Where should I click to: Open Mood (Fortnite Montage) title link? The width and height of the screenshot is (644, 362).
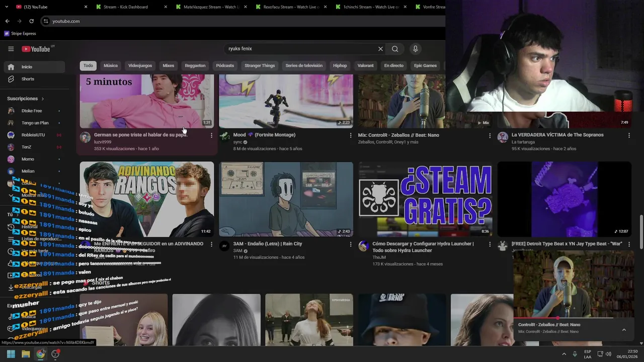tap(264, 135)
